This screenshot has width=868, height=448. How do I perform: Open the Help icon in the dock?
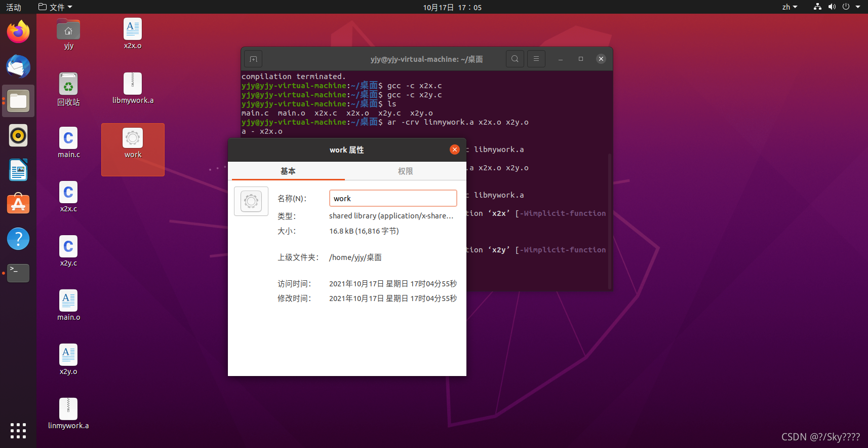[x=18, y=239]
